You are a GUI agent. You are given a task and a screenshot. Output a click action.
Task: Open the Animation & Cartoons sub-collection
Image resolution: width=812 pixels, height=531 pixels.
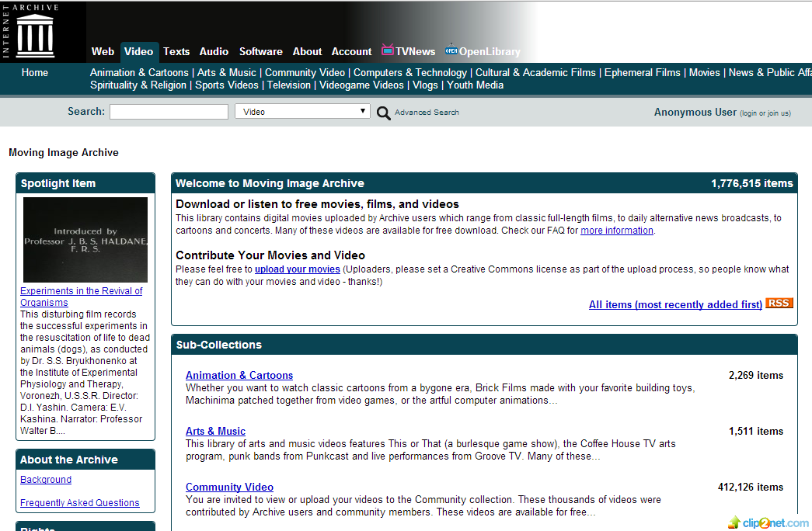pyautogui.click(x=239, y=375)
